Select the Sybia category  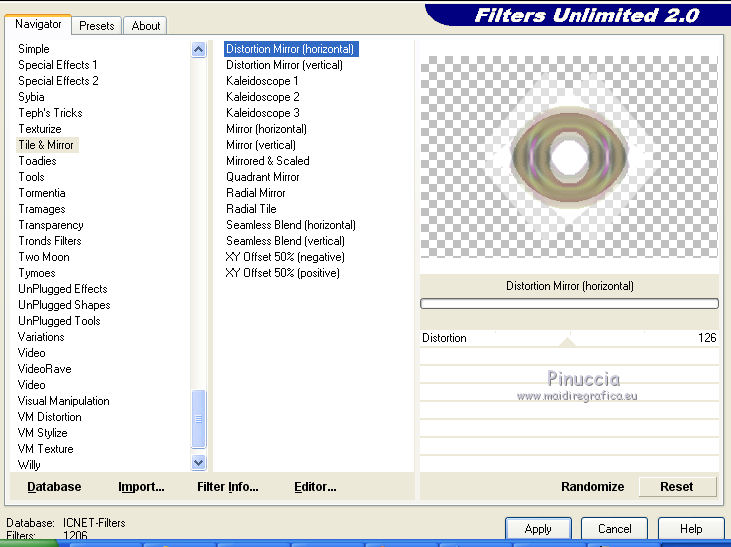click(31, 97)
